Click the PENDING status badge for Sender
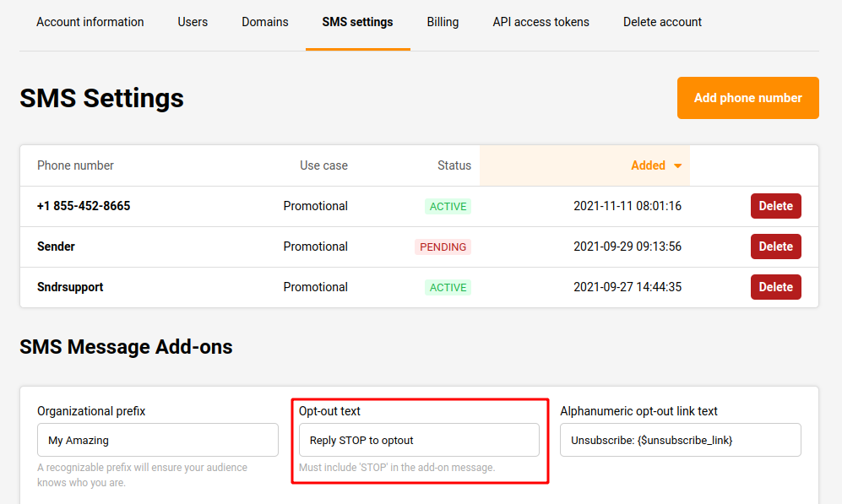Viewport: 842px width, 504px height. (443, 247)
